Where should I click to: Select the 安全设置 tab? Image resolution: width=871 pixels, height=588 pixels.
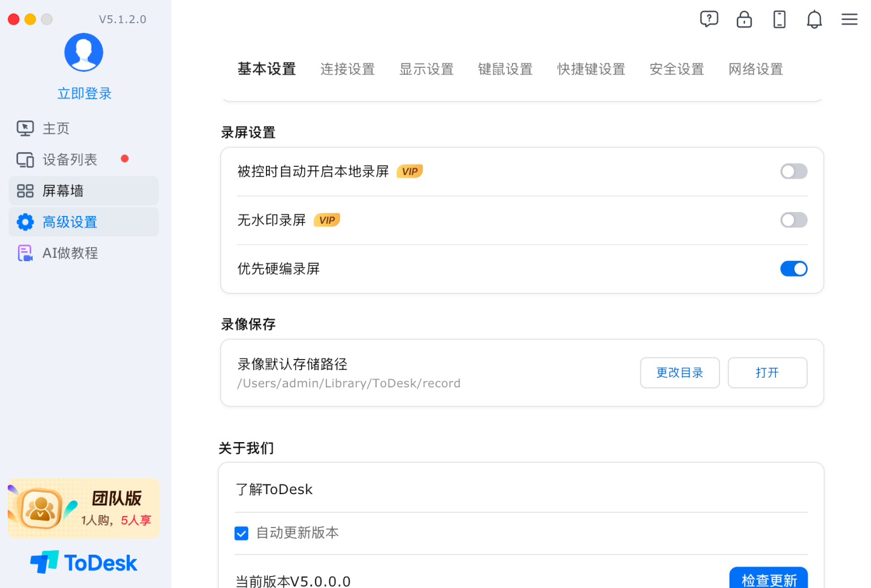677,69
